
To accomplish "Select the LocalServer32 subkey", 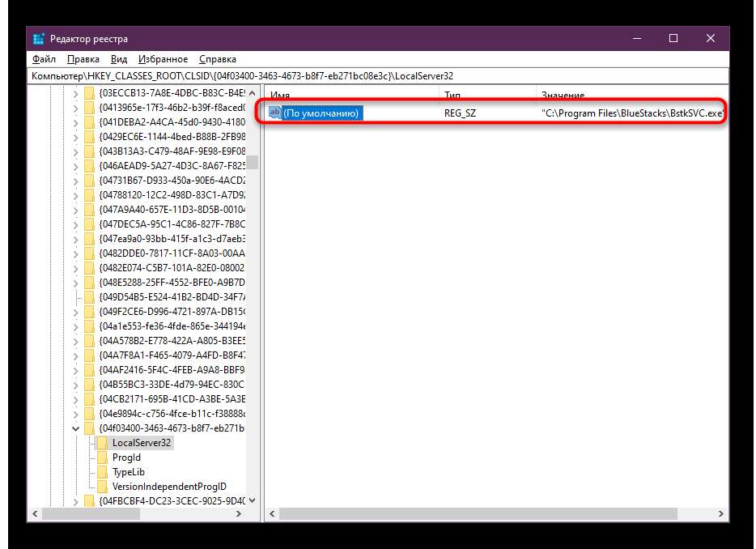I will click(142, 443).
